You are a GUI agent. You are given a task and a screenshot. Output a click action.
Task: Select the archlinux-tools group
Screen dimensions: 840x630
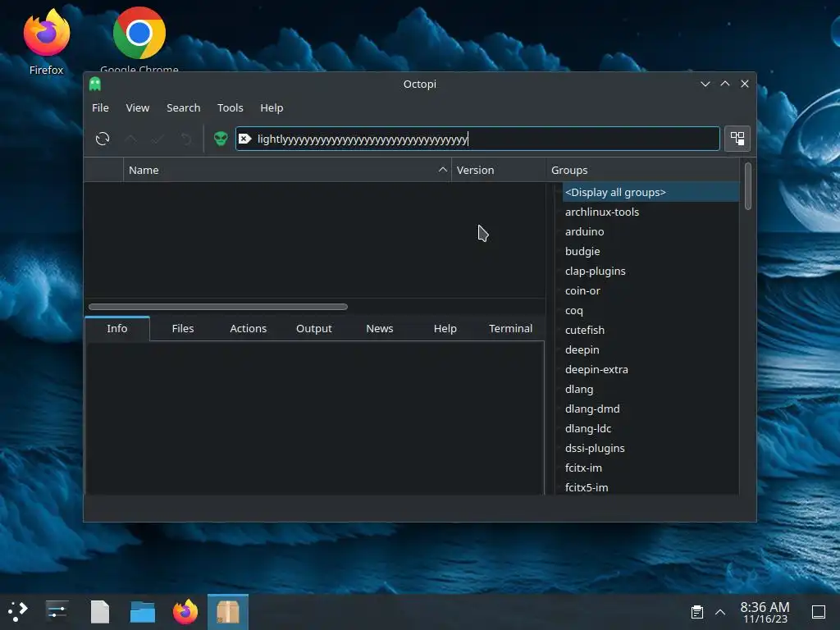(651, 212)
